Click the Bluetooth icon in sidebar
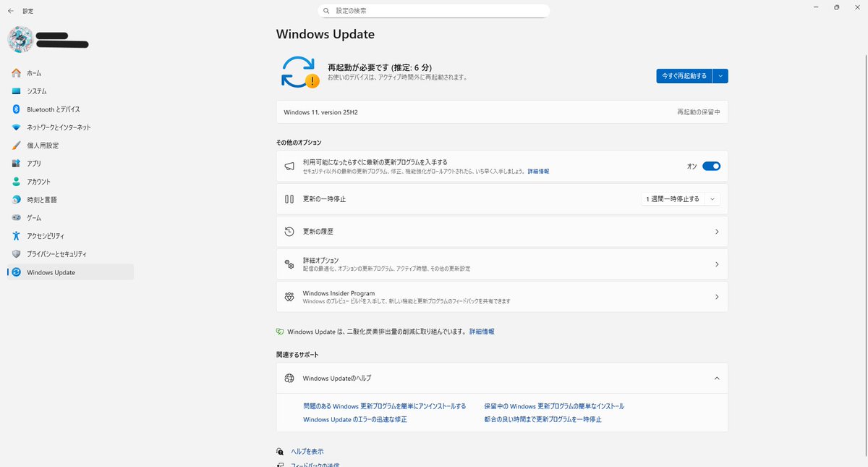 tap(16, 109)
